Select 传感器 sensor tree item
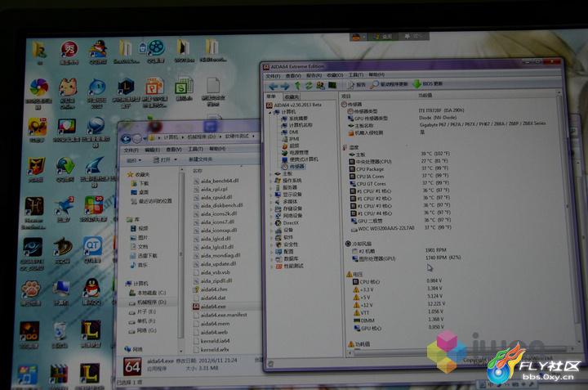 tap(293, 166)
